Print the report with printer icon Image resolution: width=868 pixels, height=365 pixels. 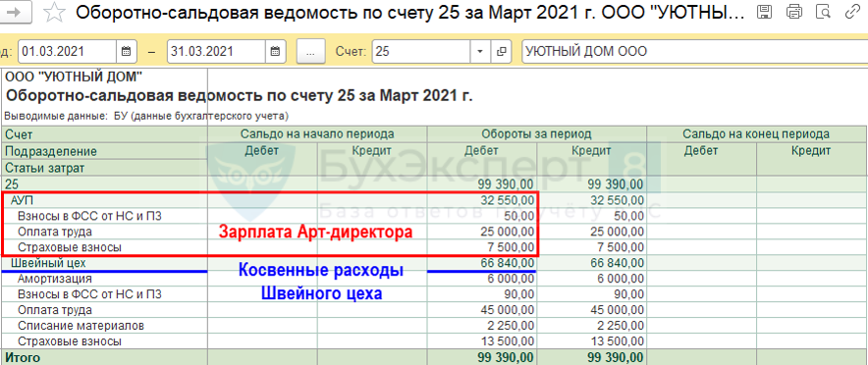(794, 12)
